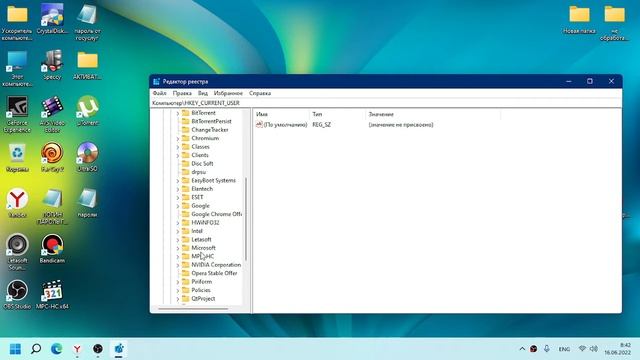Viewport: 640px width, 360px height.
Task: Click the Имя column header
Action: click(281, 115)
